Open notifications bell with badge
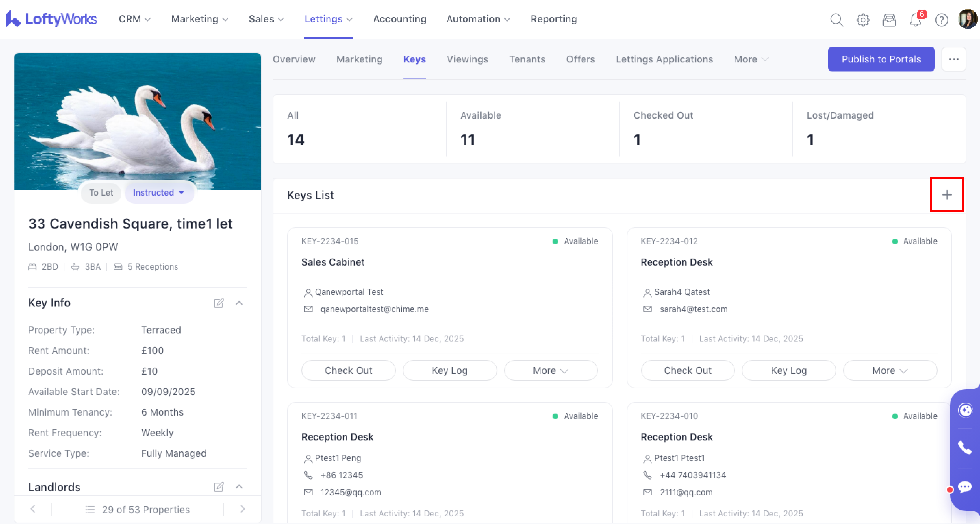Screen dimensions: 980x524 (x=915, y=19)
